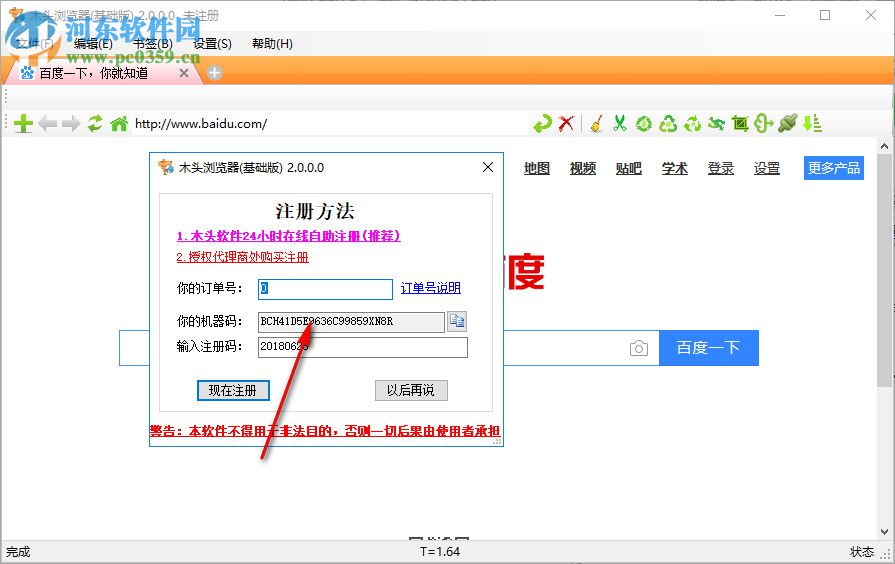This screenshot has width=895, height=564.
Task: Open Baidu 地图 link
Action: tap(537, 168)
